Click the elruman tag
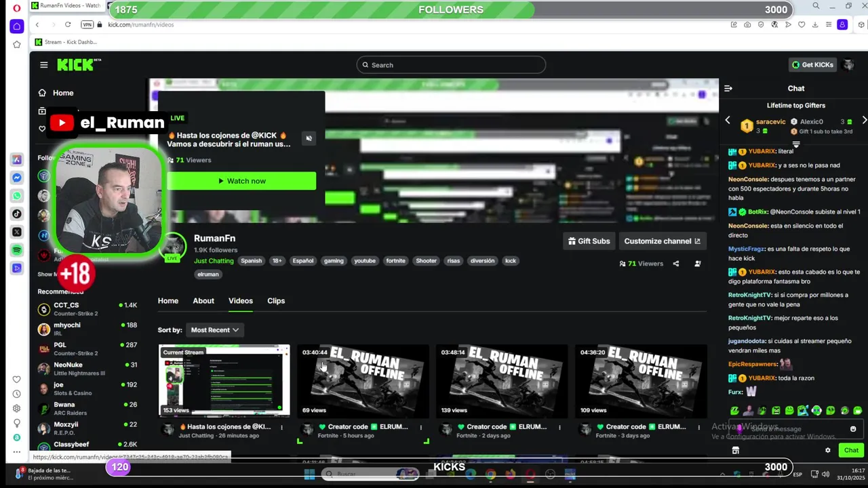This screenshot has height=488, width=868. pos(208,274)
